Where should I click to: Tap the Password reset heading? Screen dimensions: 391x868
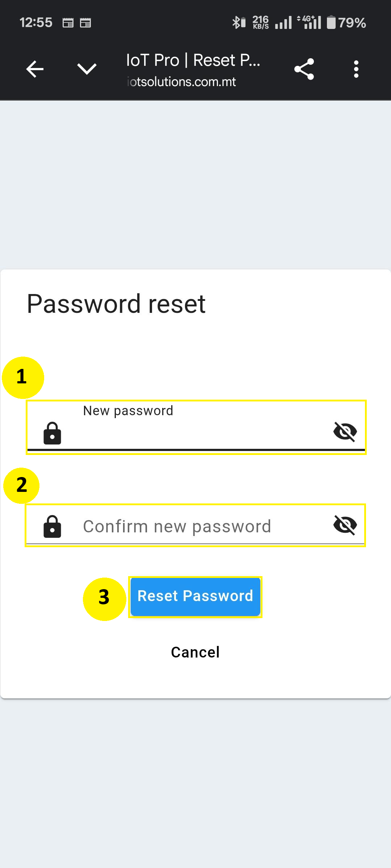click(x=116, y=304)
